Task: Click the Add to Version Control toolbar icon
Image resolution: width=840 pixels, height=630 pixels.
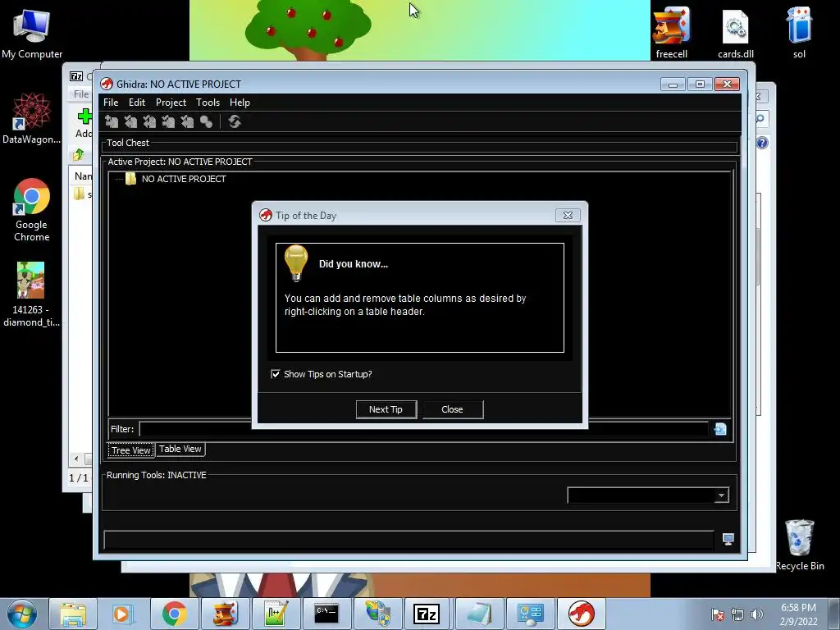Action: (x=112, y=121)
